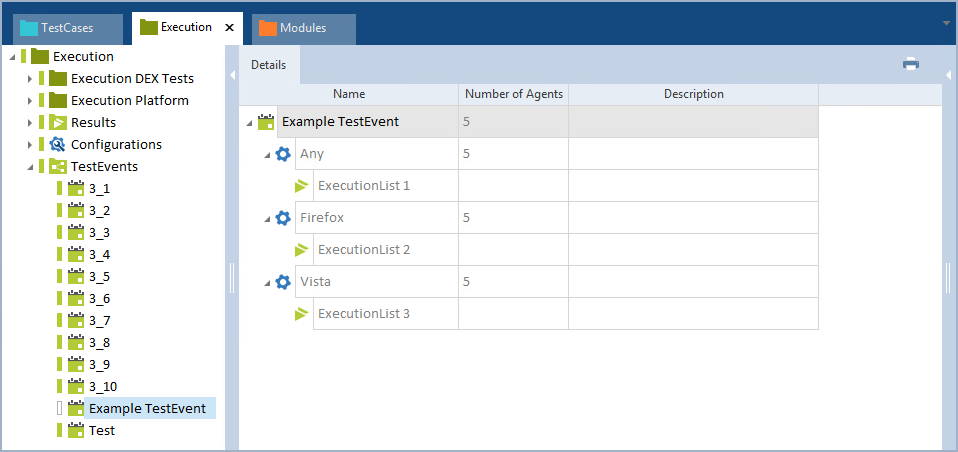Screen dimensions: 958x452
Task: Click the Vista configuration gear icon
Action: coord(283,282)
